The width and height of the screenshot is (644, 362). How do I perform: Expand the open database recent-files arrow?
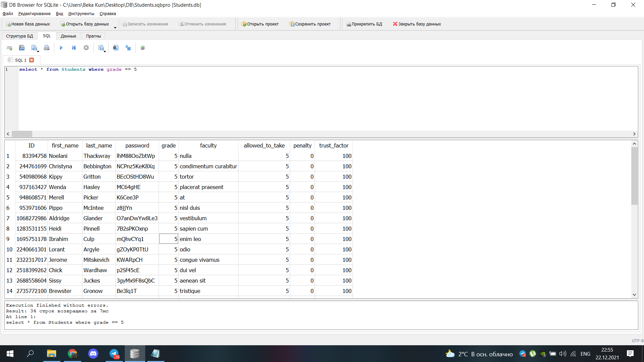115,27
